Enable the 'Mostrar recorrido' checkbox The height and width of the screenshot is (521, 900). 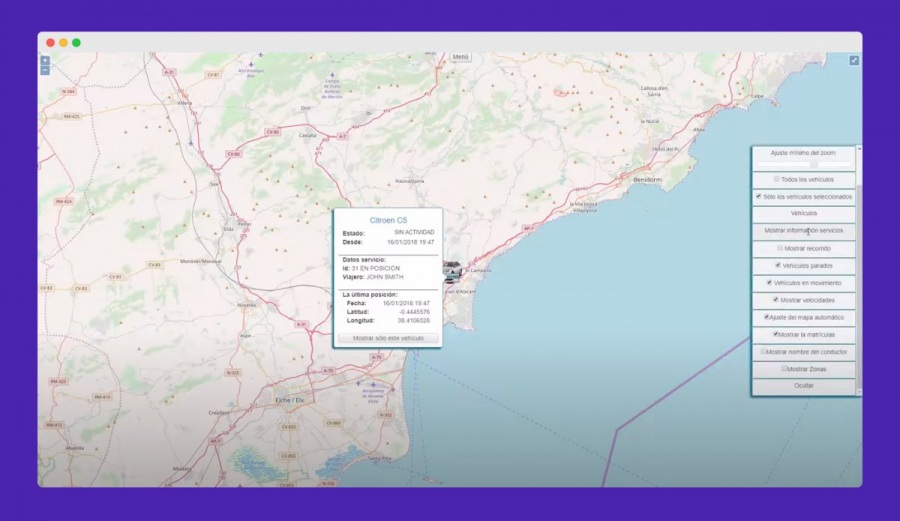[780, 248]
